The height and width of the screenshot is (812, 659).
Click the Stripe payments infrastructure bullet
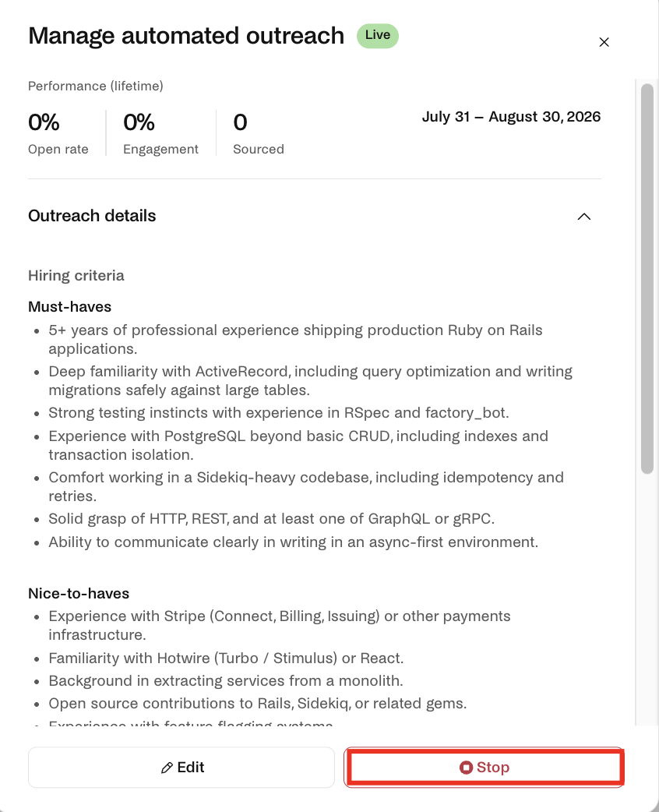click(280, 626)
